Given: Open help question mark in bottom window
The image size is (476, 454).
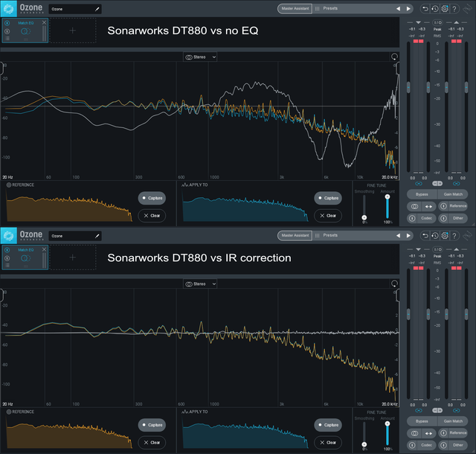Looking at the screenshot, I should click(454, 235).
